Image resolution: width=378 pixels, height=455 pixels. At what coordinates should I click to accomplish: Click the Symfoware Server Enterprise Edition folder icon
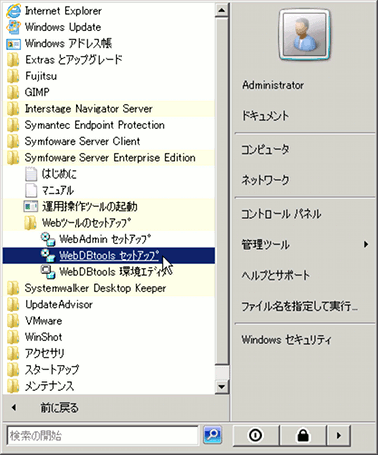coord(13,158)
